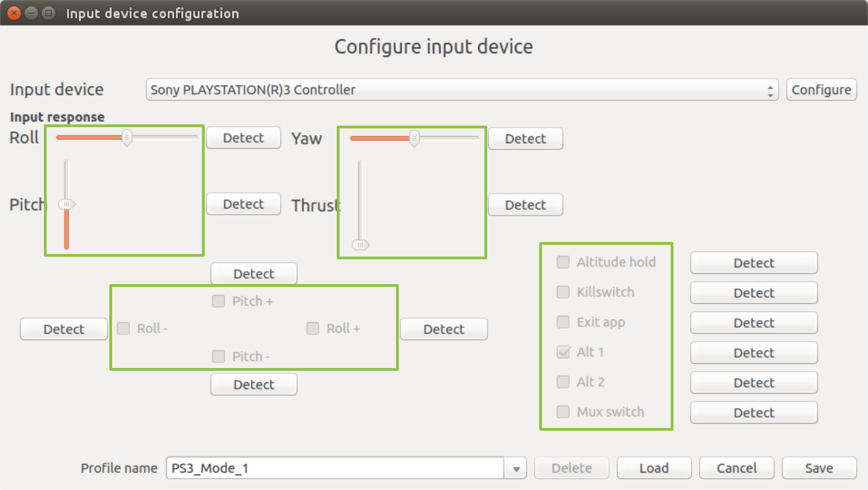Toggle the Pitch - checkbox

coord(218,356)
